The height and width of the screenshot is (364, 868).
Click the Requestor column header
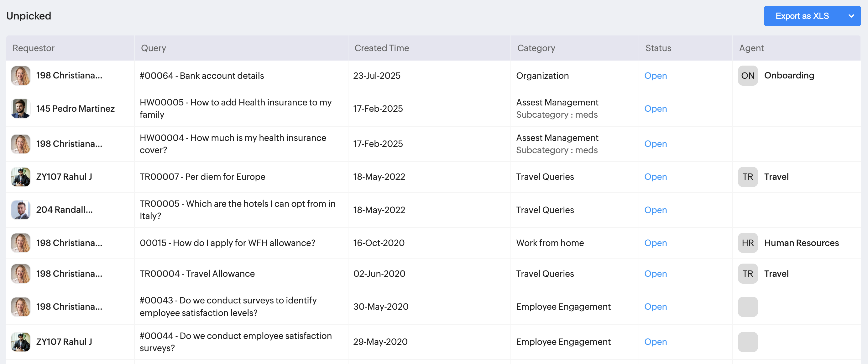pyautogui.click(x=33, y=48)
